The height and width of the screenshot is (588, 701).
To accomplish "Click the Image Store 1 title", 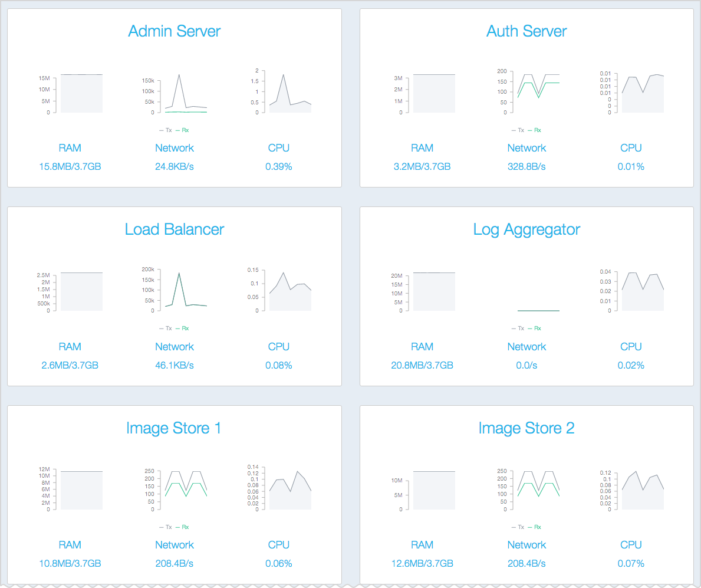I will [x=174, y=428].
